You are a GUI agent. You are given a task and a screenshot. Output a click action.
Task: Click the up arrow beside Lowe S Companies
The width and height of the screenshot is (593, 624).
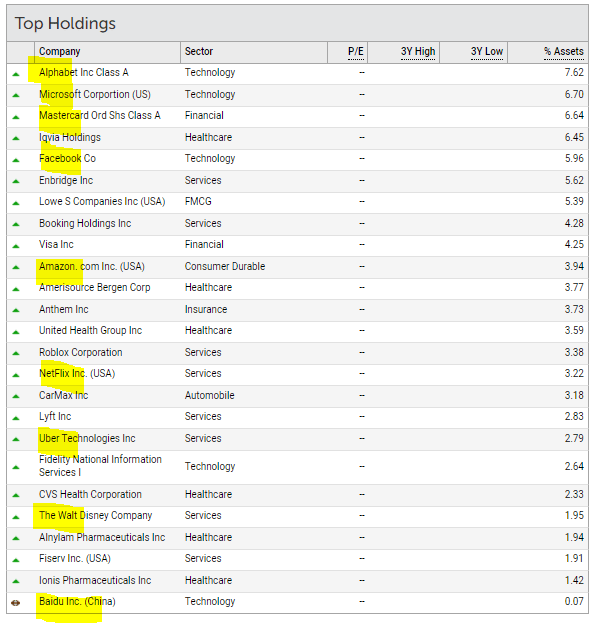pos(16,203)
